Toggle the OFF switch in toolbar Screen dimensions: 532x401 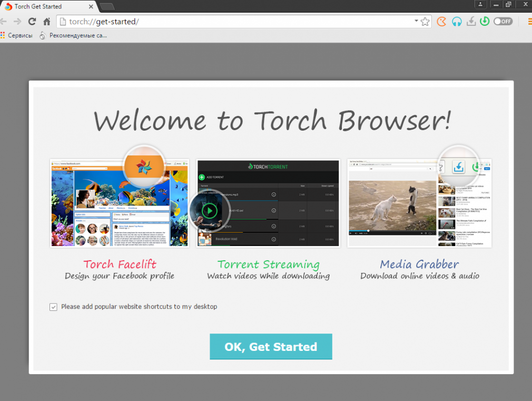point(503,22)
